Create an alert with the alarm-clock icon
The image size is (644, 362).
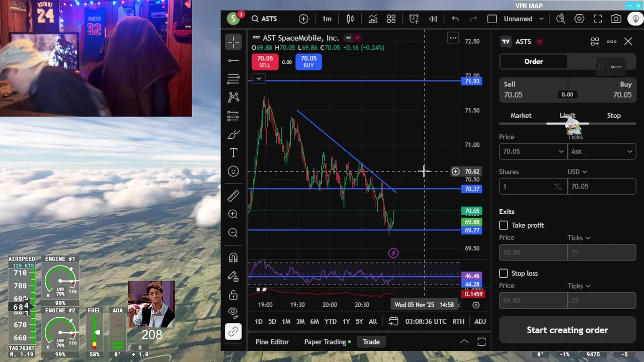pos(414,19)
